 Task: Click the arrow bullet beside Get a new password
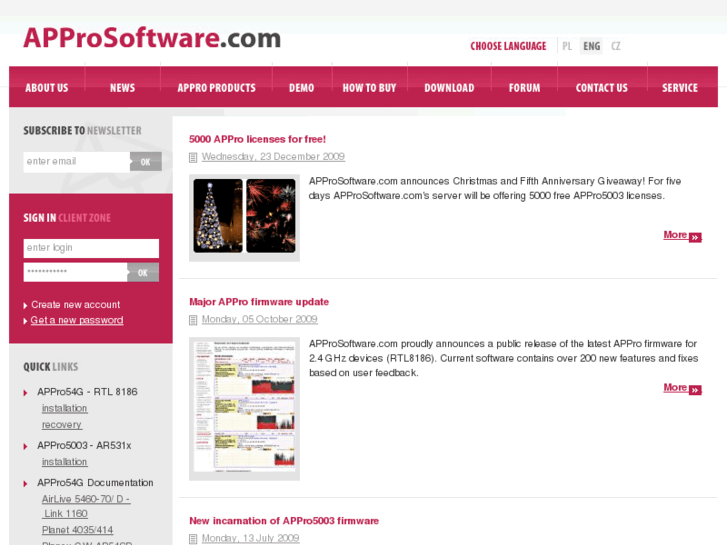tap(26, 321)
